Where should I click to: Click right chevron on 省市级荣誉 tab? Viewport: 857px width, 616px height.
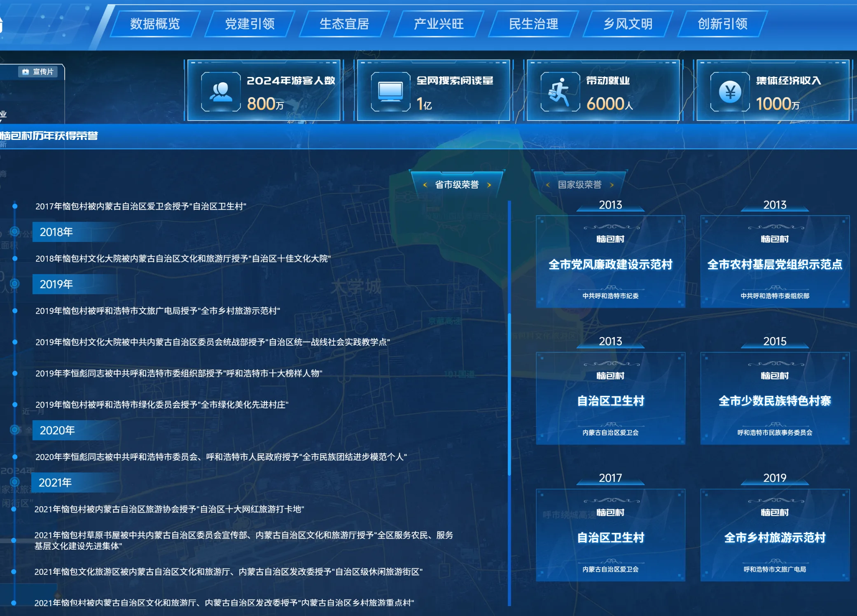[489, 185]
